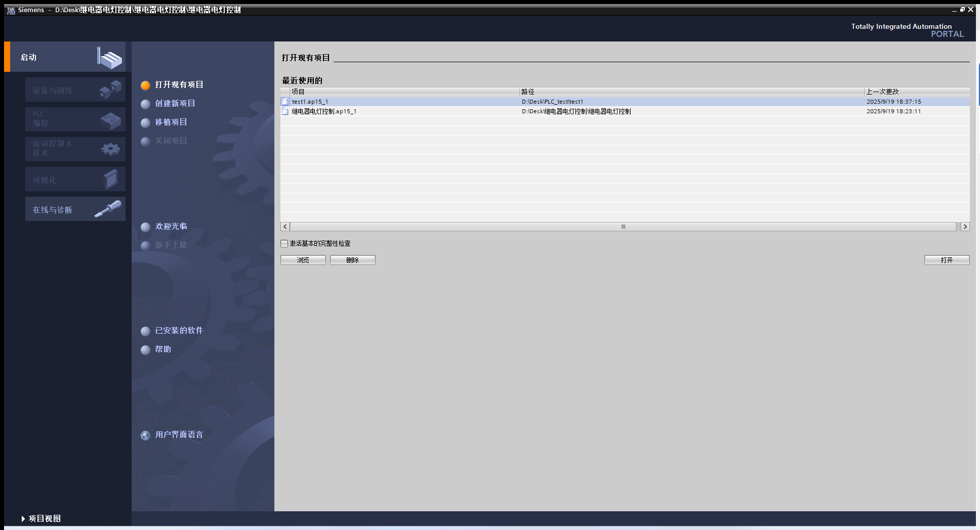Click the 启动 start portal icon
The height and width of the screenshot is (530, 980).
[109, 58]
